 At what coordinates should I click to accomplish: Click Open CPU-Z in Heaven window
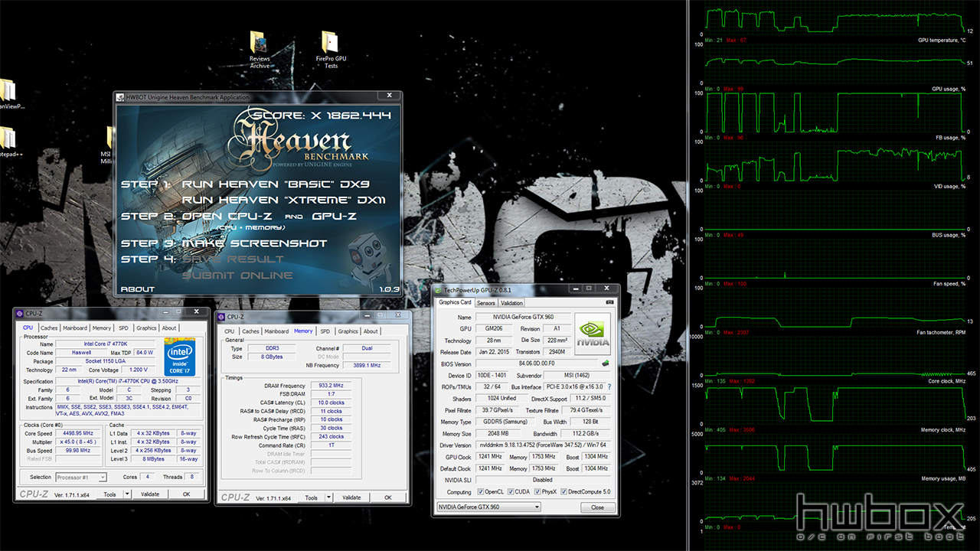(227, 217)
